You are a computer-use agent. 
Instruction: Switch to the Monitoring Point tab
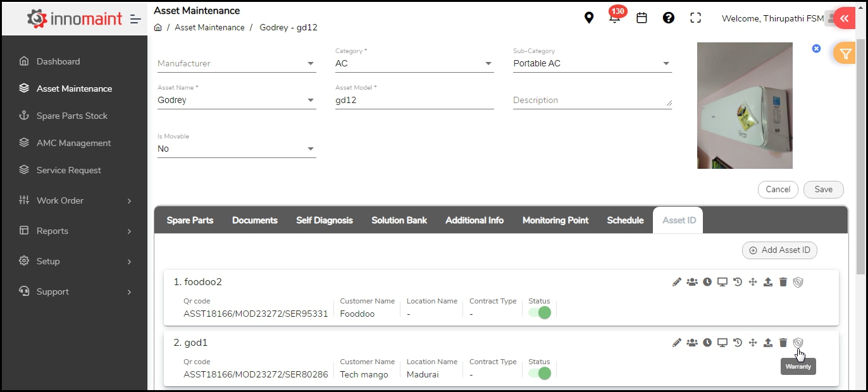click(555, 220)
